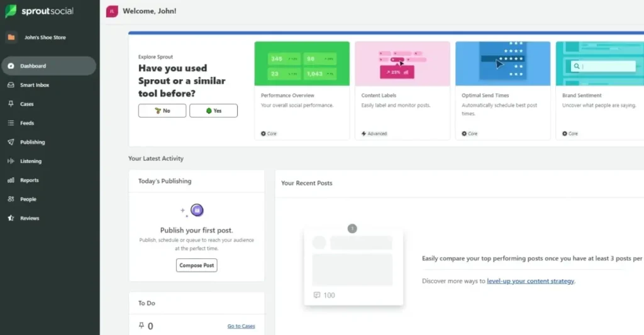Click the Your Latest Activity heading

(x=156, y=158)
